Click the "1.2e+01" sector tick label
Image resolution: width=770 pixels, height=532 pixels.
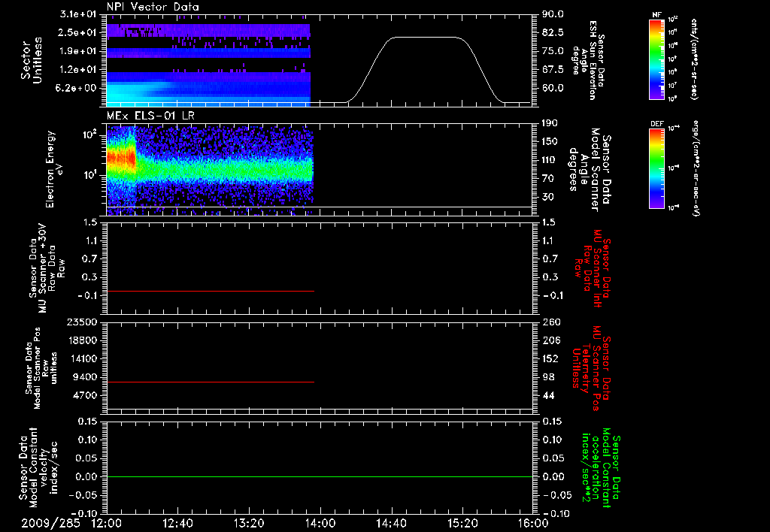[78, 70]
